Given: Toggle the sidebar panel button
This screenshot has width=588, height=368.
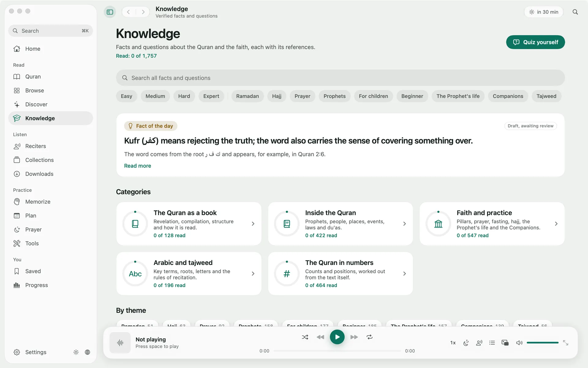Looking at the screenshot, I should point(110,12).
